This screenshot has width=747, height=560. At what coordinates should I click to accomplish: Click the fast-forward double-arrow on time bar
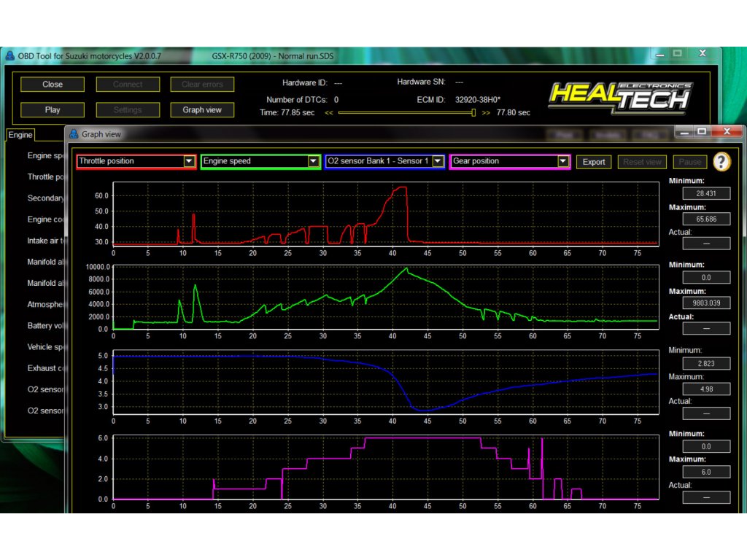[486, 113]
